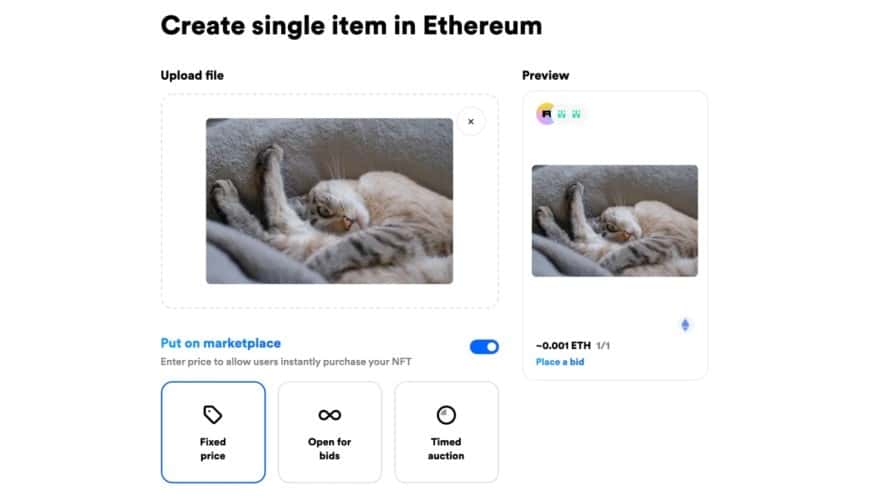880x500 pixels.
Task: Click the round creator avatar in preview
Action: 546,114
